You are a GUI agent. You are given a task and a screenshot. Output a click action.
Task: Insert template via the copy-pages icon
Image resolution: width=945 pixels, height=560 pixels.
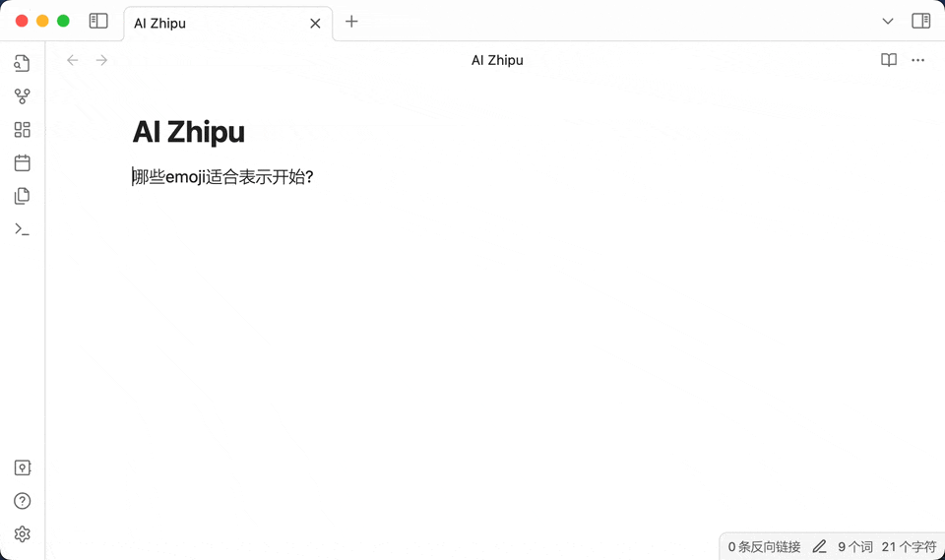click(x=23, y=196)
